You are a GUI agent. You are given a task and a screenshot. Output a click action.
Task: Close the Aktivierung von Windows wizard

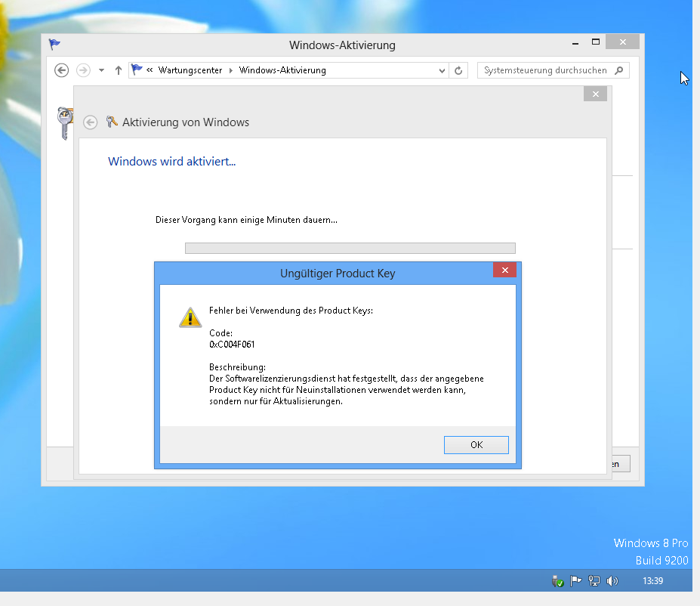(595, 94)
